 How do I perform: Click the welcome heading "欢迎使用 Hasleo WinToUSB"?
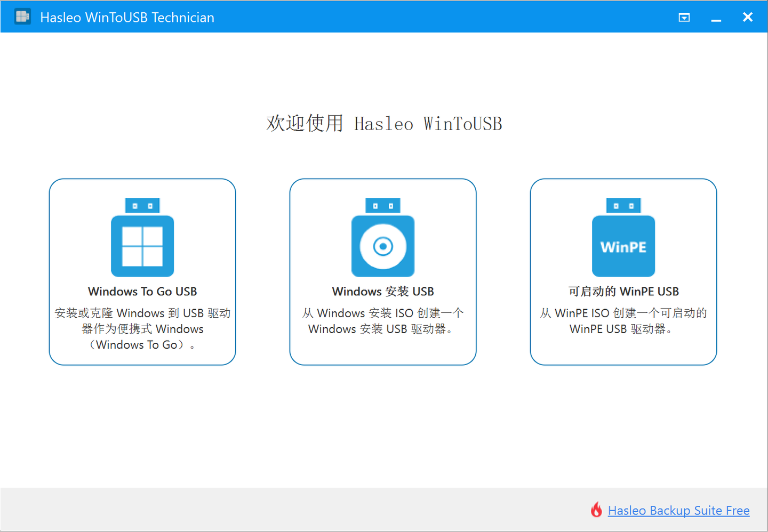pyautogui.click(x=384, y=123)
